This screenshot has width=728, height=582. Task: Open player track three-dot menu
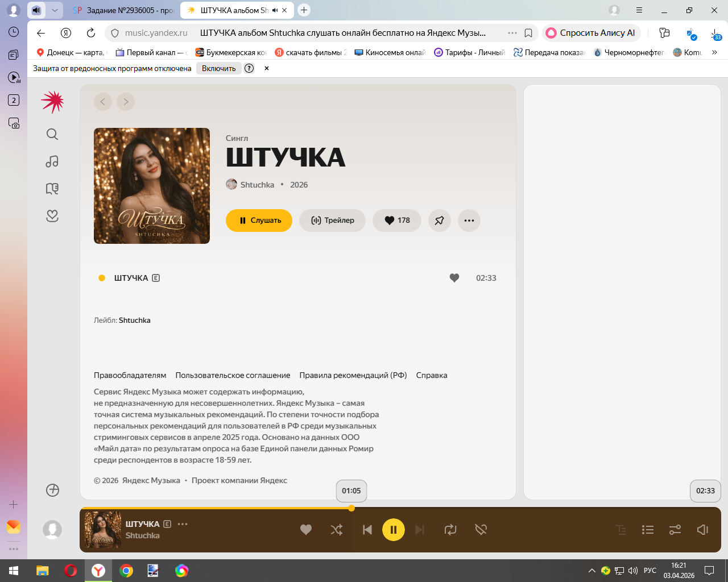pos(183,524)
